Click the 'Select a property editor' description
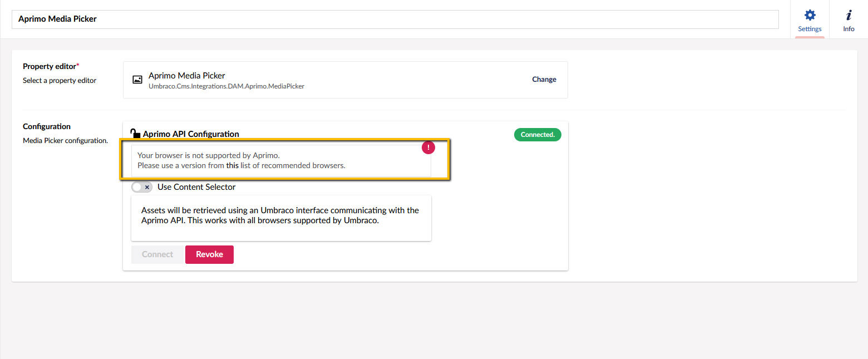This screenshot has width=868, height=359. coord(60,80)
